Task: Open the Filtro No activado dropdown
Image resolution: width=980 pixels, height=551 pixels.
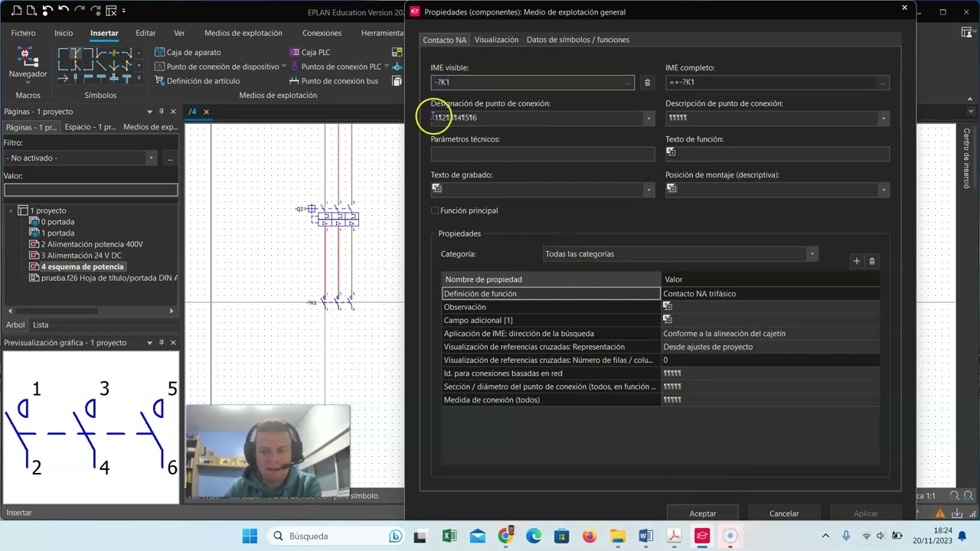Action: click(x=151, y=158)
